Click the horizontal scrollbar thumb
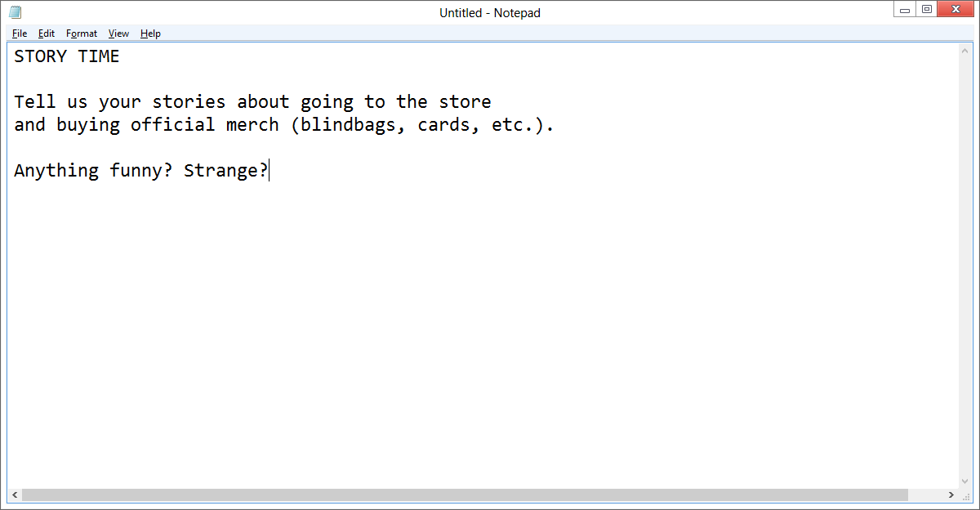Screen dimensions: 980x510 tap(465, 495)
